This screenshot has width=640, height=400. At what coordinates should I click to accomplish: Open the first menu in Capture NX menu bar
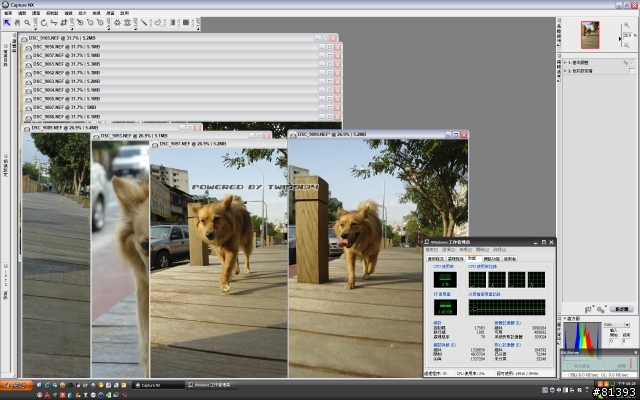coord(8,13)
